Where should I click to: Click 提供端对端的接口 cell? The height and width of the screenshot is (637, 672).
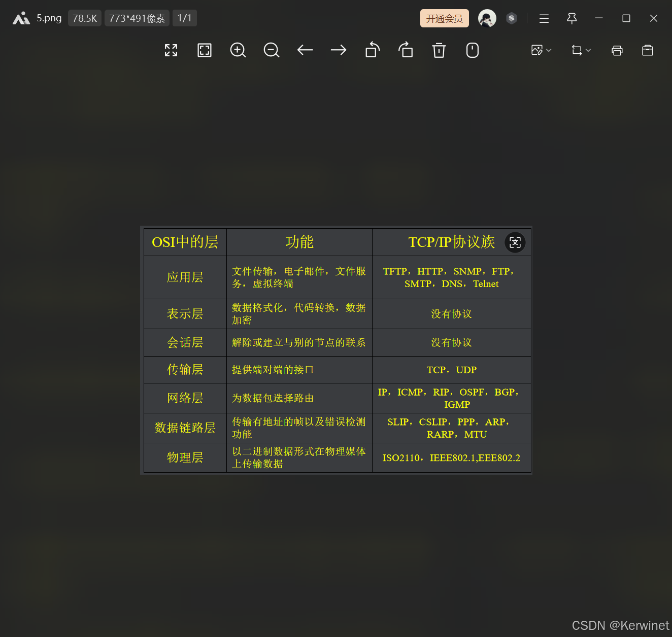299,370
